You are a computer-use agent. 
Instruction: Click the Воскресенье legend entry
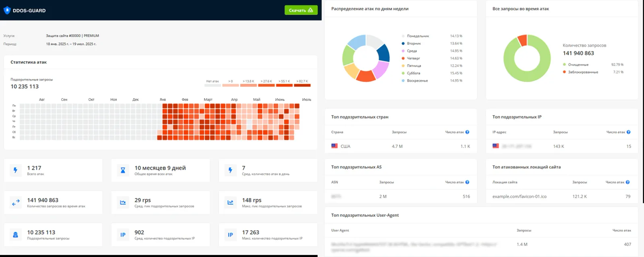pyautogui.click(x=415, y=81)
